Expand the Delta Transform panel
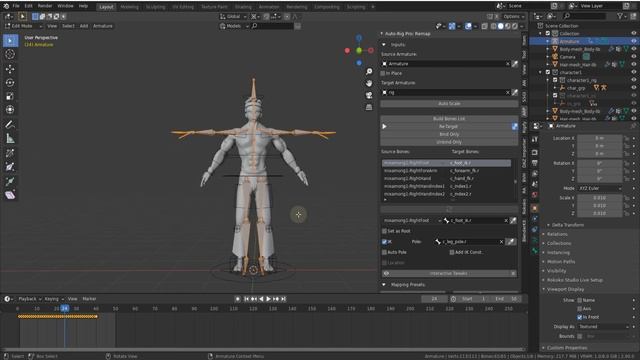The width and height of the screenshot is (640, 360). (568, 225)
